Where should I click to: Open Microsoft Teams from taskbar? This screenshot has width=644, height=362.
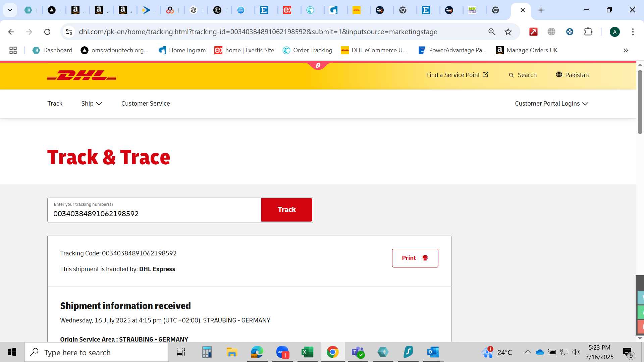(358, 352)
